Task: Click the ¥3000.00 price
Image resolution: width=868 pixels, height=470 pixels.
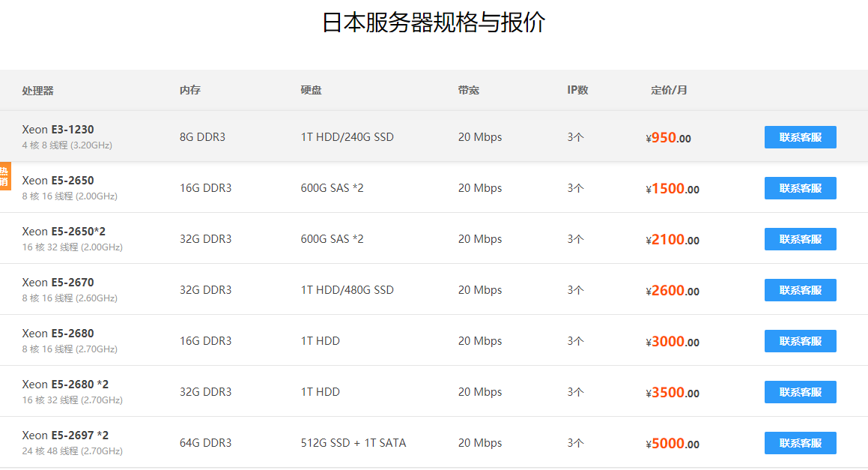Action: point(673,341)
